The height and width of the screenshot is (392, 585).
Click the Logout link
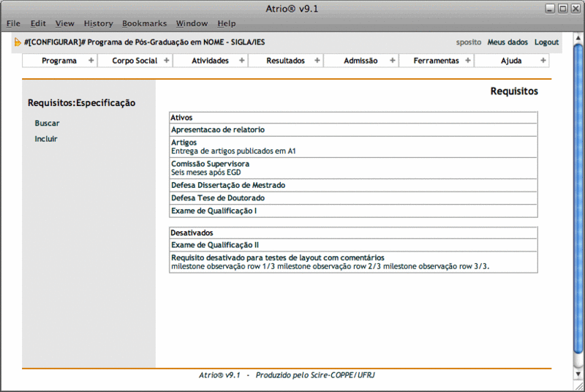546,42
